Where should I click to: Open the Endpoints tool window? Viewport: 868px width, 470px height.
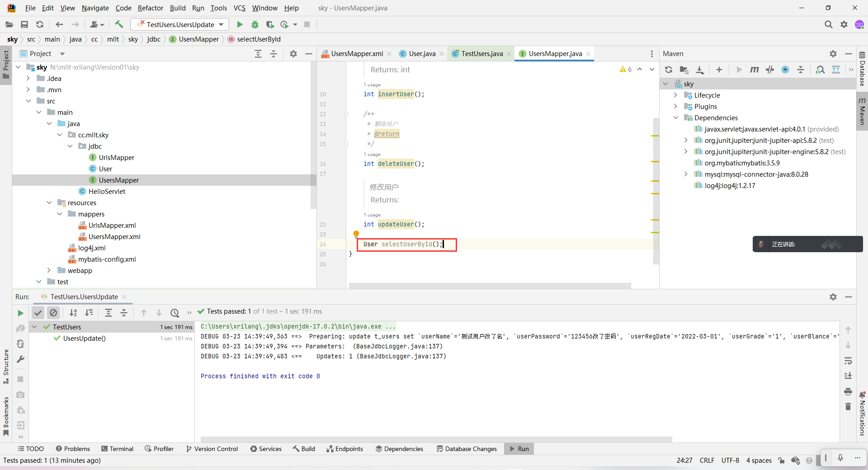[345, 449]
